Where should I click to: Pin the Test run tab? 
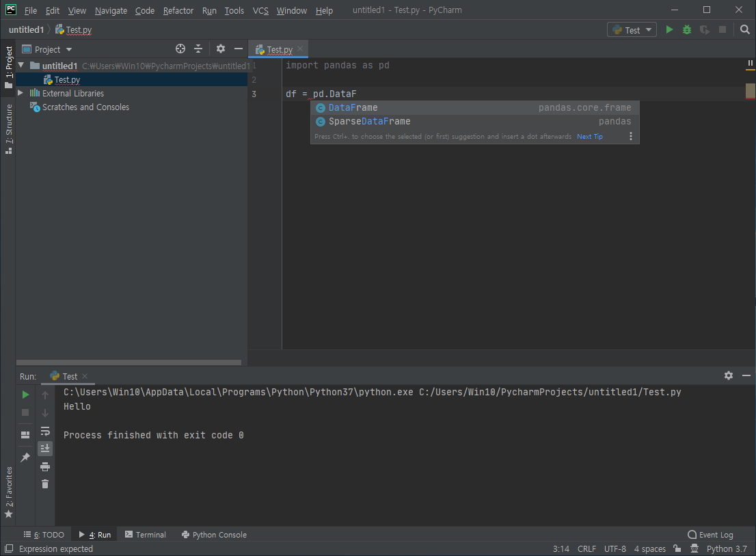[25, 457]
